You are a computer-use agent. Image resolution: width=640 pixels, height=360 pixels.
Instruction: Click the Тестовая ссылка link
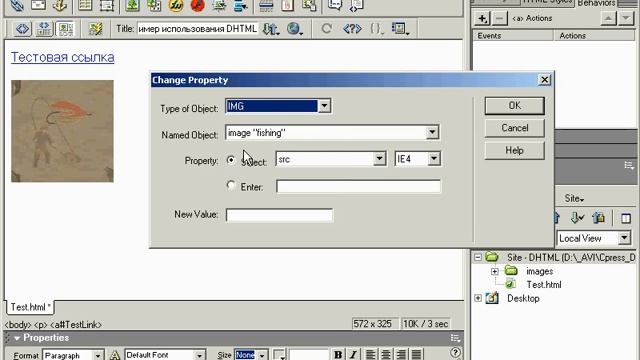(x=62, y=57)
